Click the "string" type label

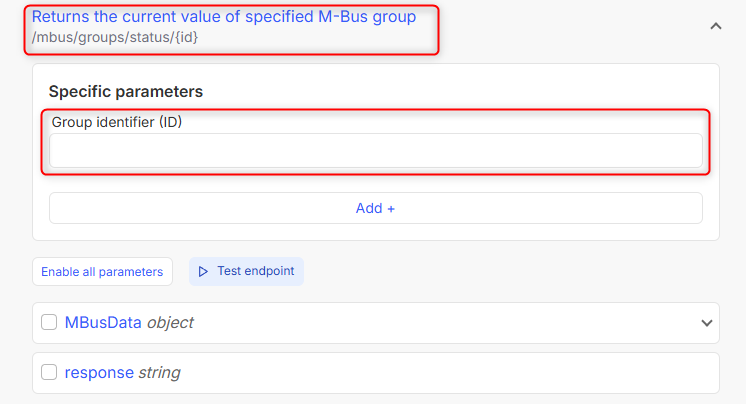pos(159,373)
